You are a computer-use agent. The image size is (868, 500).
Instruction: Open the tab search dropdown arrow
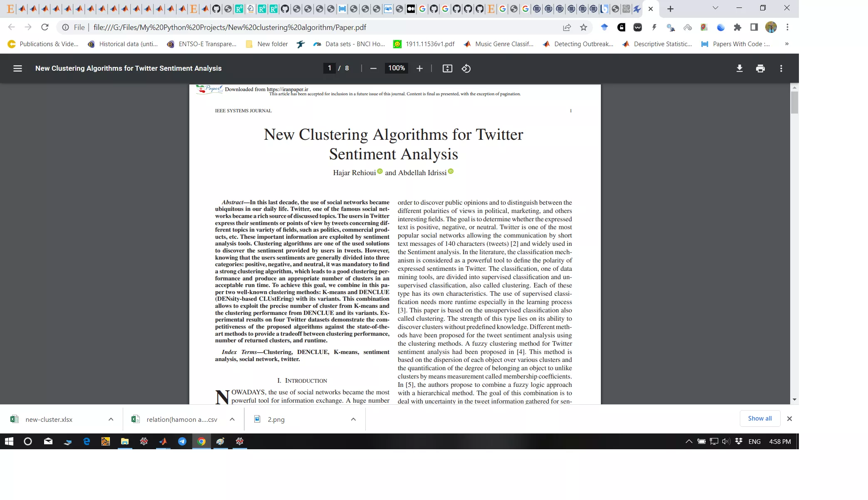[715, 8]
